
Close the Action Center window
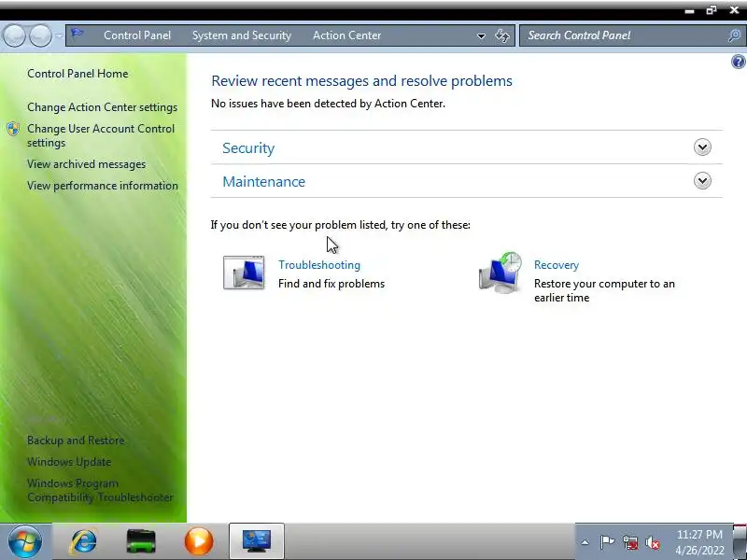[x=735, y=10]
